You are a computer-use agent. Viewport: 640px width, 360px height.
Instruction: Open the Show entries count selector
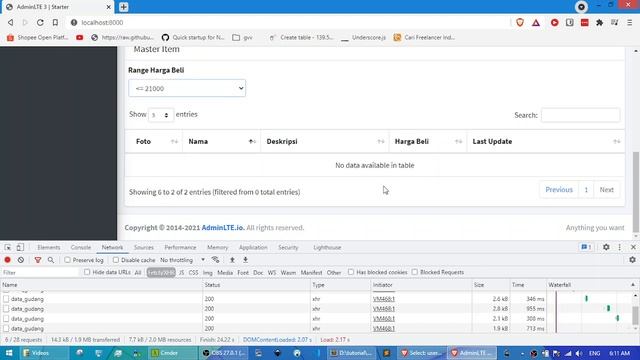[x=160, y=115]
